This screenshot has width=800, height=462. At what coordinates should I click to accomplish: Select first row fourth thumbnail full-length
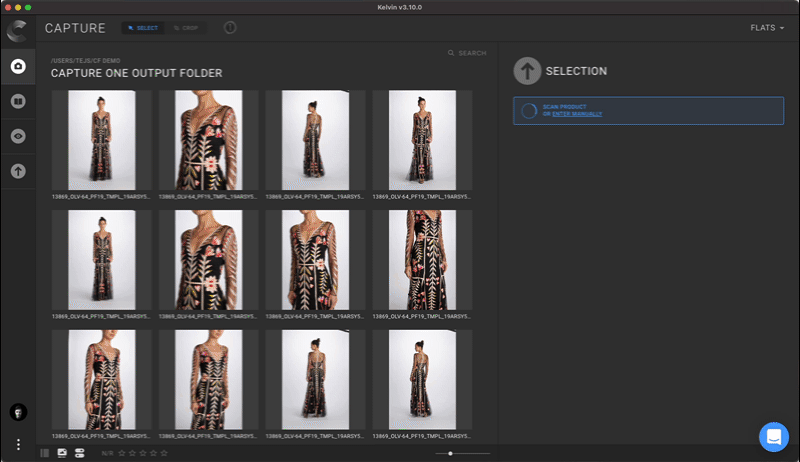(422, 140)
